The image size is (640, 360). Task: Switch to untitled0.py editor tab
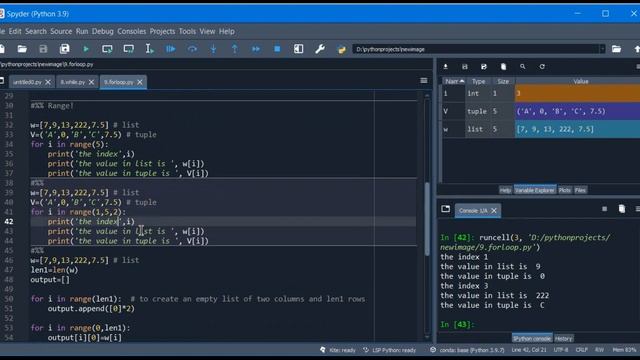(27, 82)
